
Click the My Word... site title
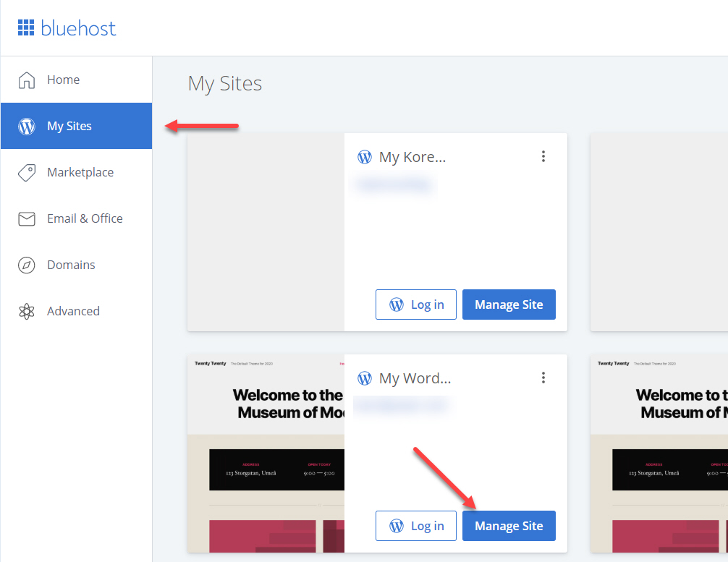click(415, 379)
